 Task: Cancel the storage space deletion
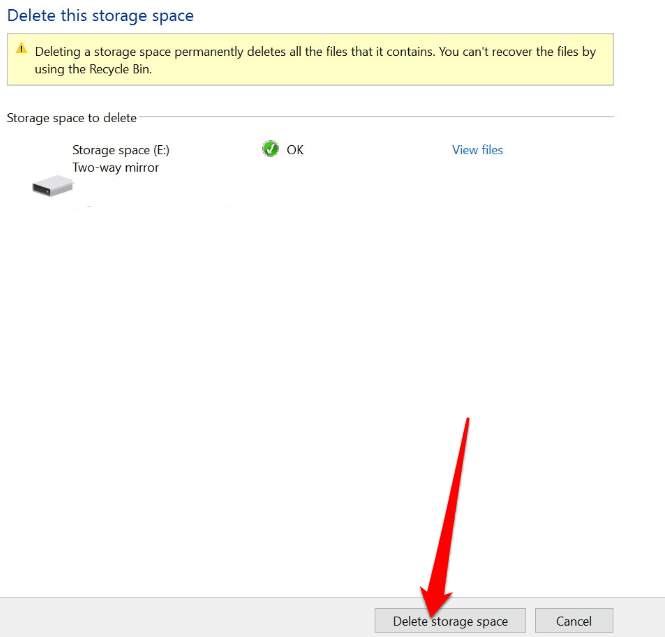(573, 621)
